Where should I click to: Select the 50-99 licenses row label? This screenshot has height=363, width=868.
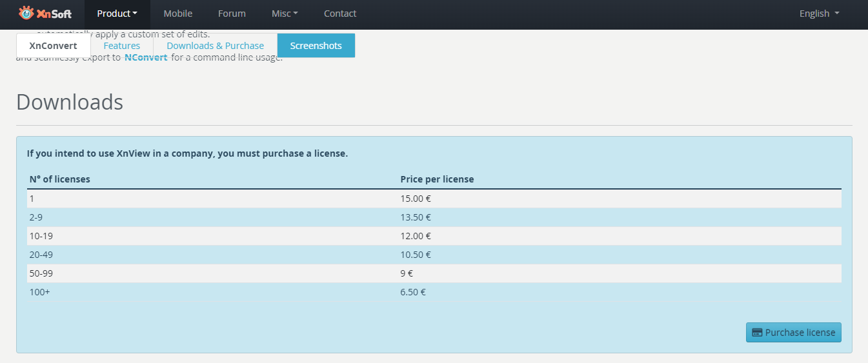click(41, 273)
